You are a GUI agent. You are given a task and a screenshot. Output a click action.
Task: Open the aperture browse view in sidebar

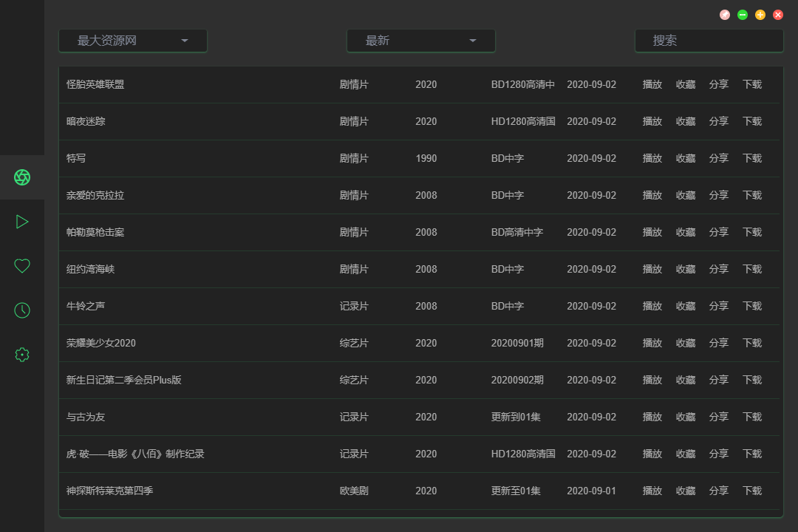click(x=22, y=177)
